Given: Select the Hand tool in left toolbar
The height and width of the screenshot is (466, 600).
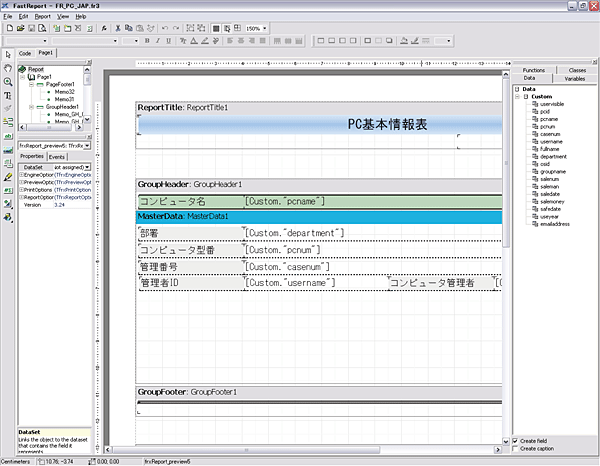Looking at the screenshot, I should coord(8,67).
